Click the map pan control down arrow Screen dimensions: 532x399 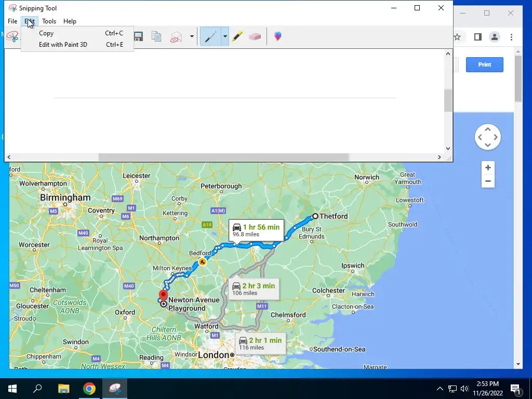tap(487, 145)
